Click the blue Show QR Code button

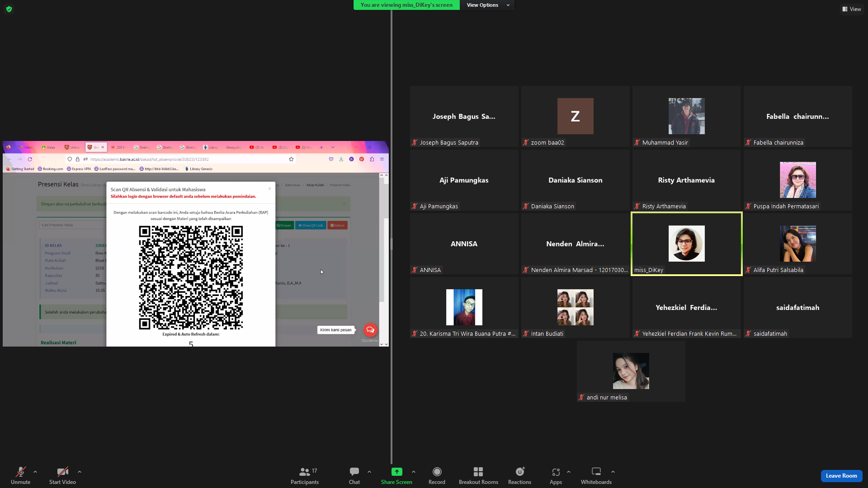pyautogui.click(x=311, y=225)
